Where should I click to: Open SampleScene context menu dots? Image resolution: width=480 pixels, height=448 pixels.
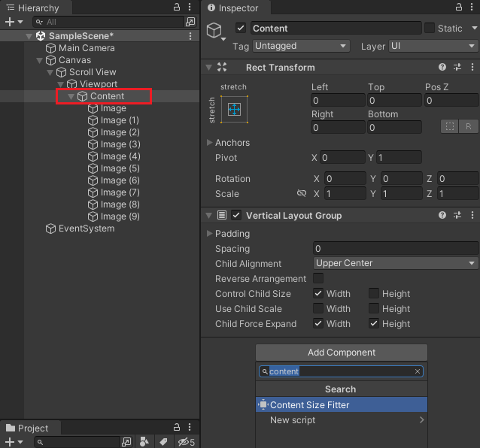(x=190, y=36)
